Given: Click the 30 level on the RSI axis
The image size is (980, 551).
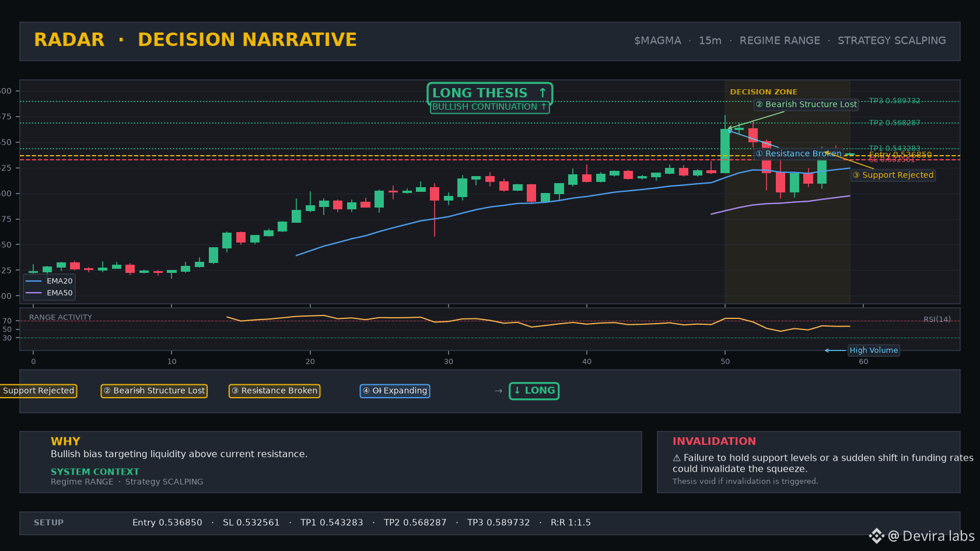Looking at the screenshot, I should coord(7,338).
